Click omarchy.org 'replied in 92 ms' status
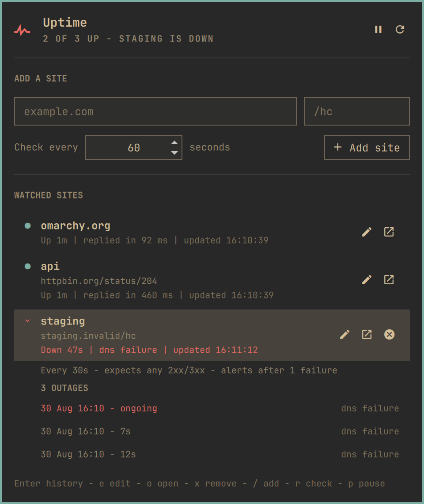Screen dimensions: 424x504 (x=125, y=241)
